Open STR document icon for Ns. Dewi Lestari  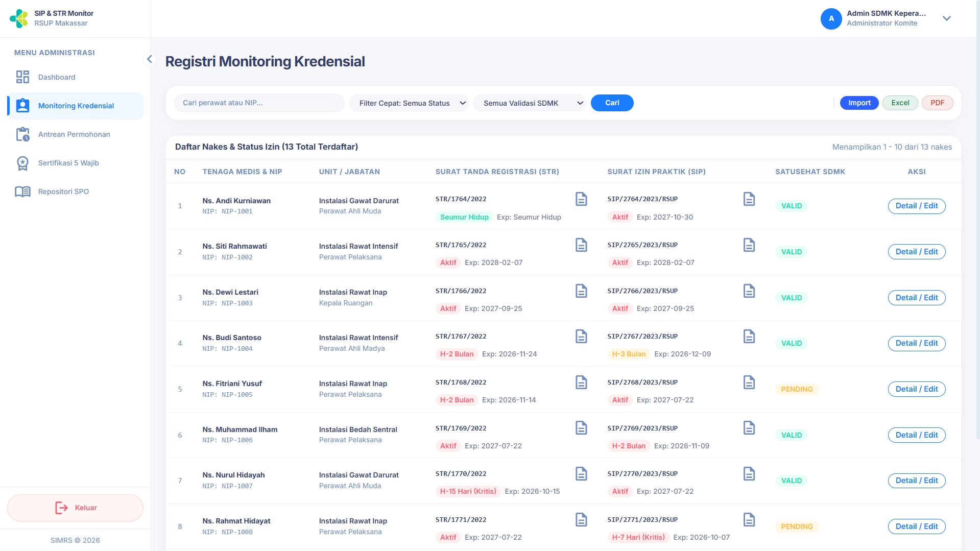coord(581,291)
